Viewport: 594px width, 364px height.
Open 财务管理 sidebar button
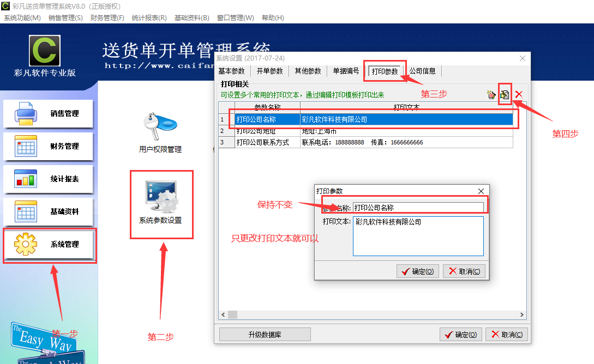(x=49, y=147)
